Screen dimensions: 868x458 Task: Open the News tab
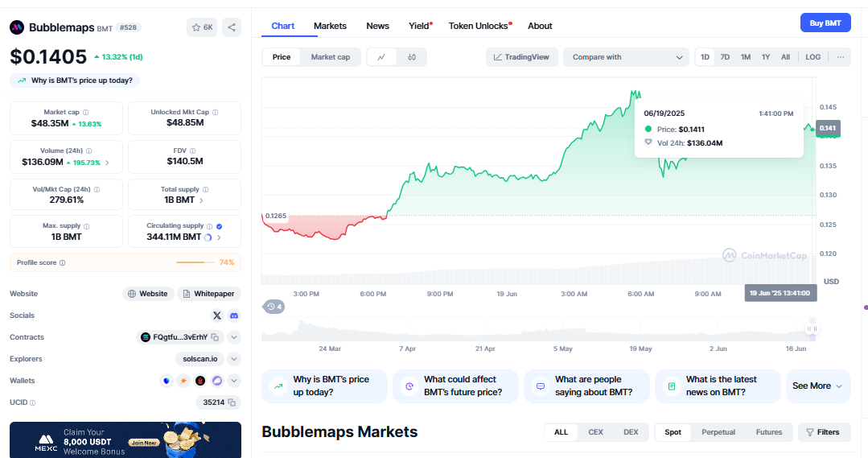[x=377, y=26]
